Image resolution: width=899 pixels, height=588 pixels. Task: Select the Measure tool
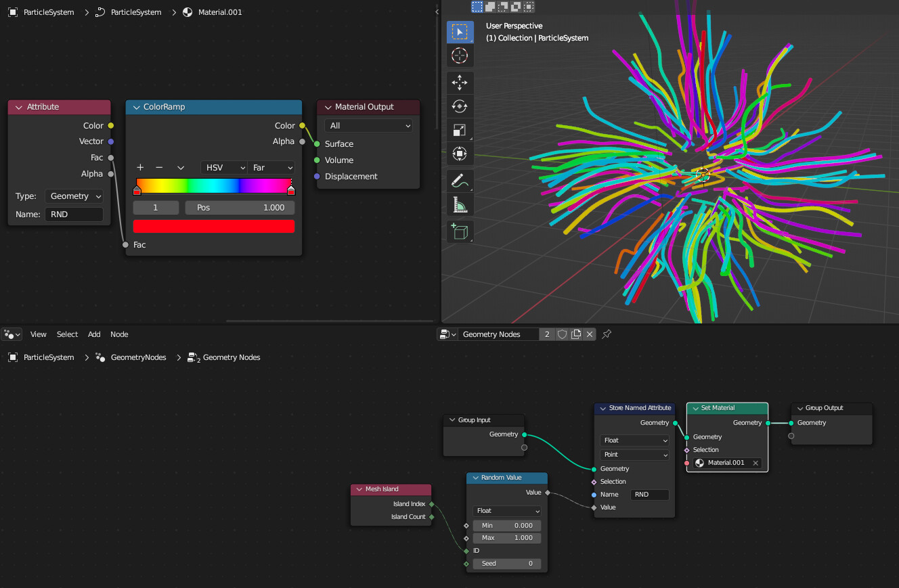pos(460,204)
